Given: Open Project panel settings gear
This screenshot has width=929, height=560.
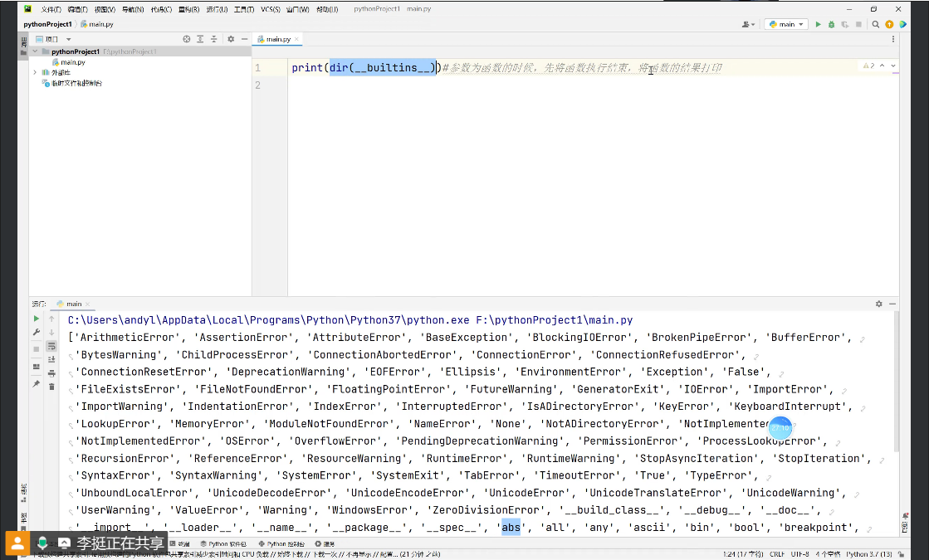Looking at the screenshot, I should pyautogui.click(x=231, y=39).
